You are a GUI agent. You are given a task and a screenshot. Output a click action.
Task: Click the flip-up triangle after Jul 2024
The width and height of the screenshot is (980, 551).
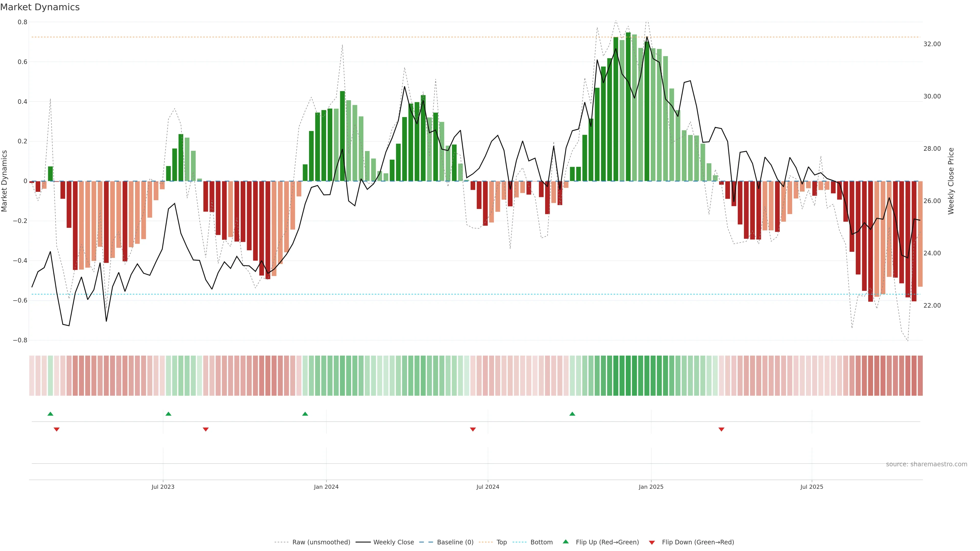click(572, 414)
